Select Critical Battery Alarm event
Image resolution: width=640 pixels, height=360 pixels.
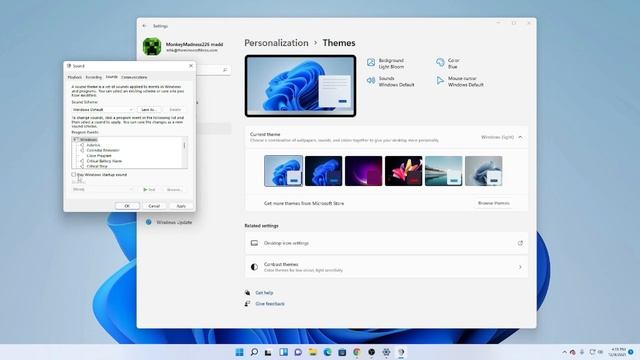104,161
